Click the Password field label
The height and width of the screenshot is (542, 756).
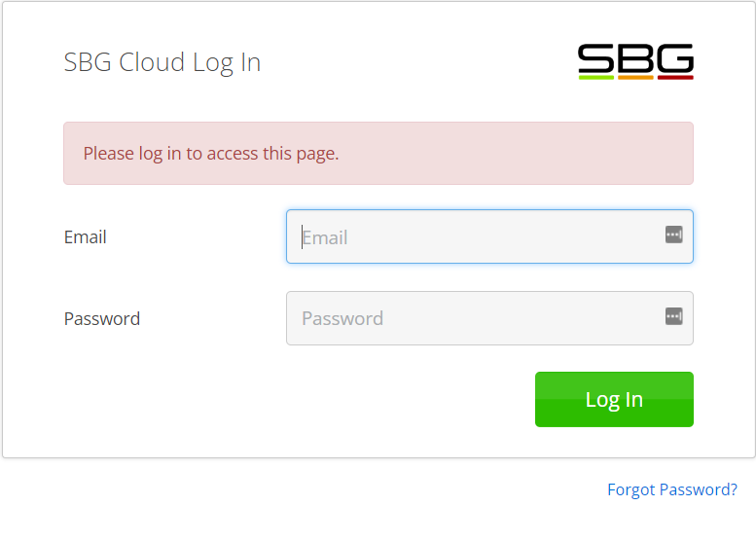point(102,318)
